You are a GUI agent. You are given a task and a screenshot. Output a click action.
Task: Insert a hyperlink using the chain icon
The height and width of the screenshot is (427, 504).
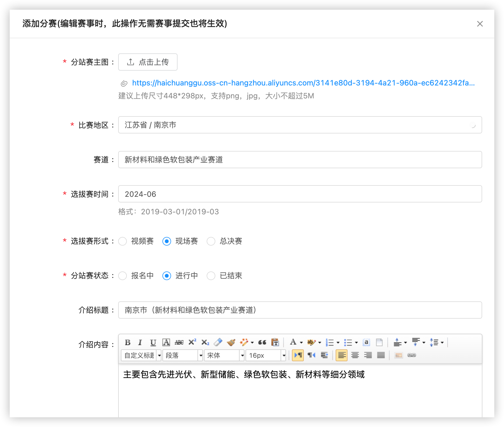pos(411,355)
